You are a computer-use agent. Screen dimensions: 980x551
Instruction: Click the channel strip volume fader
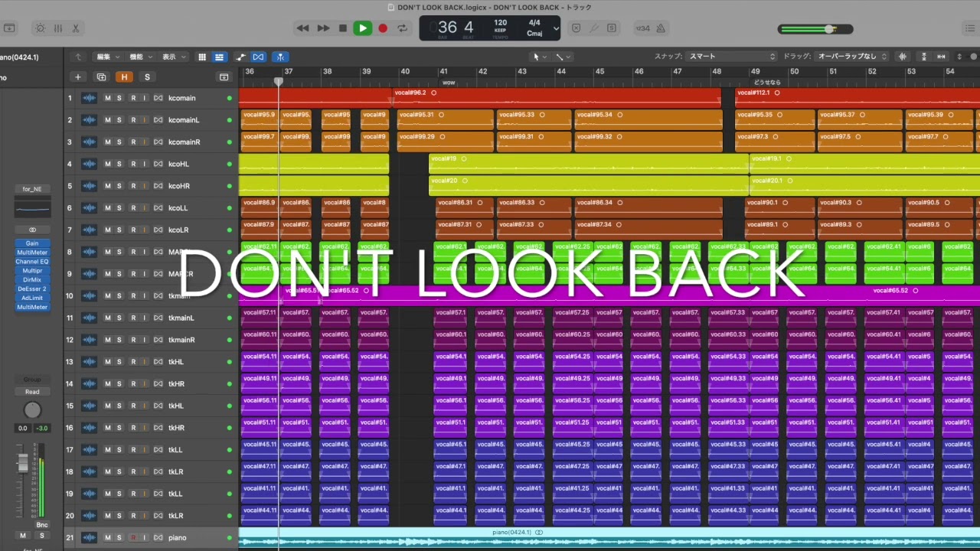pos(23,462)
